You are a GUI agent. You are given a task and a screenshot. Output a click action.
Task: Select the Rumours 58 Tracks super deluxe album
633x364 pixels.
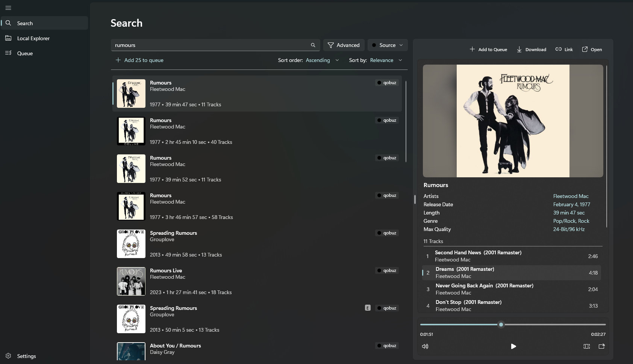pyautogui.click(x=257, y=206)
